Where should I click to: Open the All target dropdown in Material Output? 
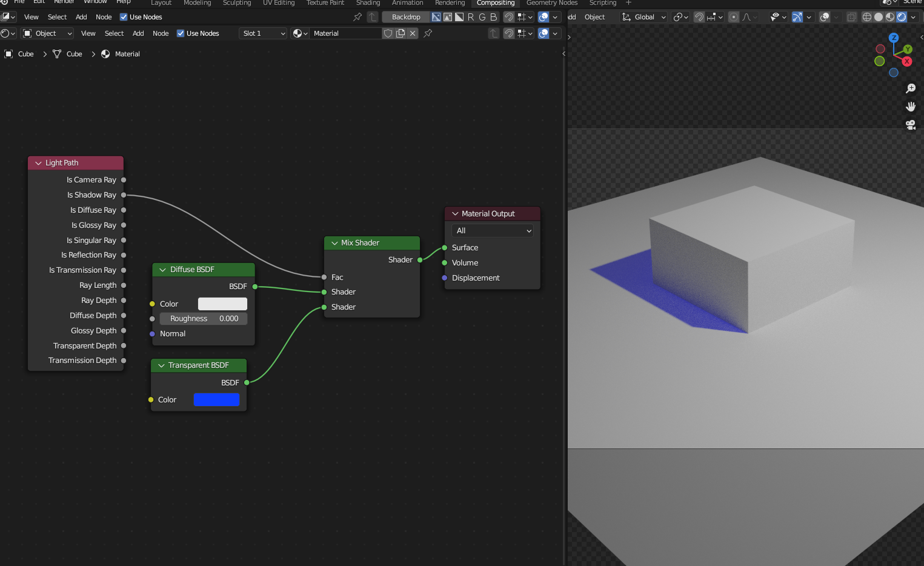click(x=493, y=231)
